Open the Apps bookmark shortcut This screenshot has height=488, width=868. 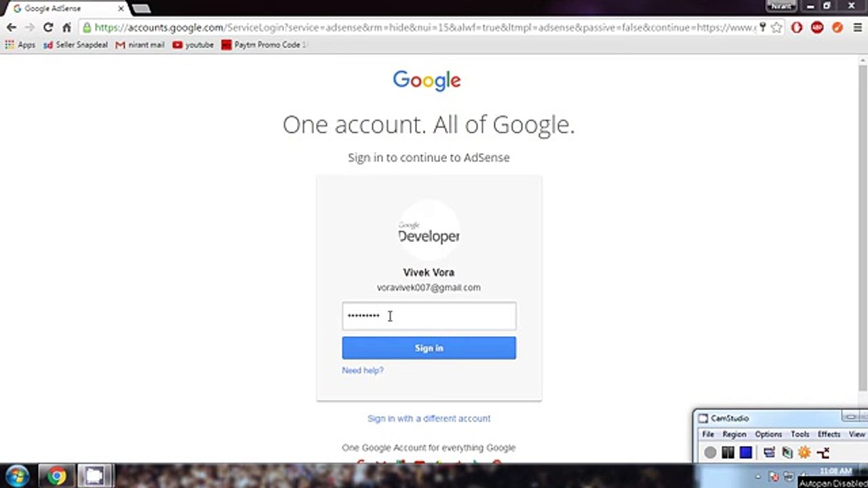click(x=20, y=45)
